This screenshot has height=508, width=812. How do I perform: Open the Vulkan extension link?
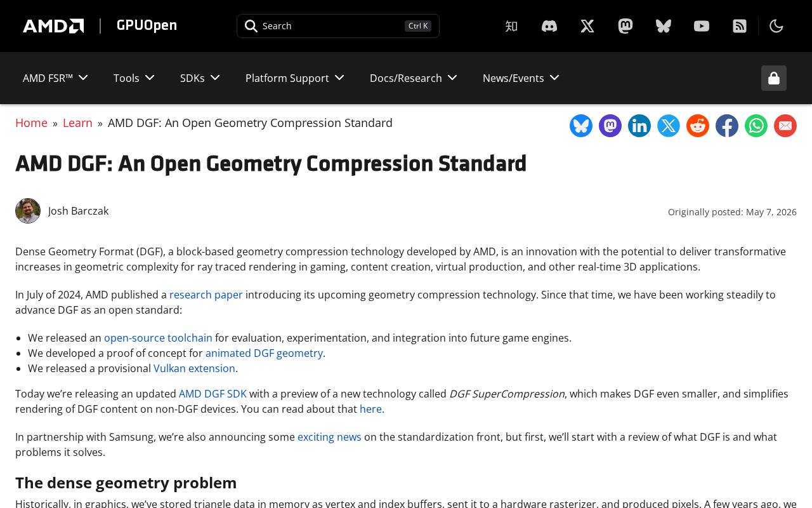[194, 368]
